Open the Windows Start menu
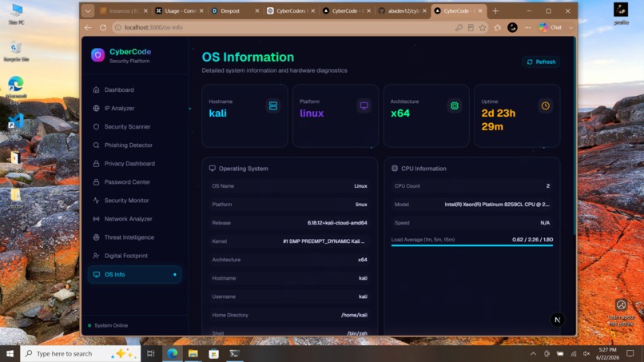This screenshot has height=362, width=644. (x=10, y=354)
